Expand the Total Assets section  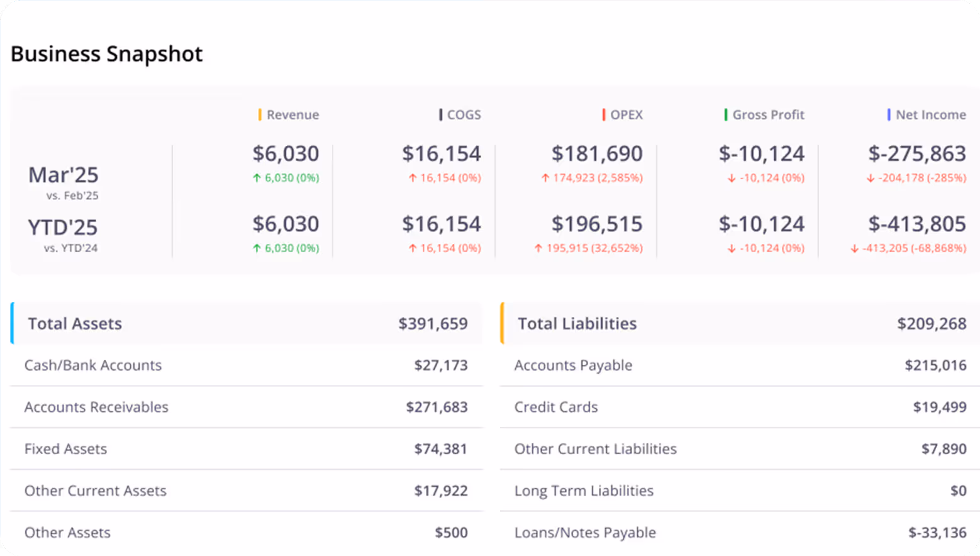pos(74,323)
